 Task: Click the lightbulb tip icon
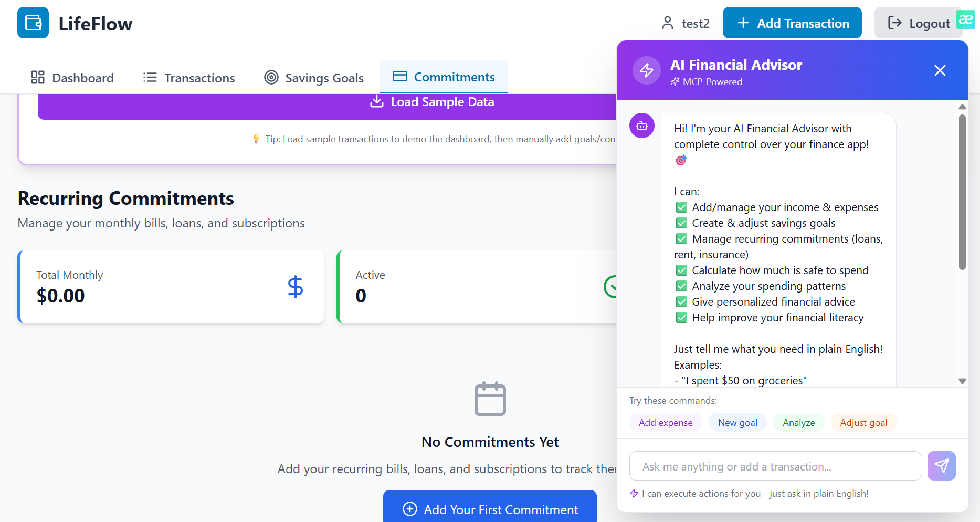pyautogui.click(x=256, y=139)
